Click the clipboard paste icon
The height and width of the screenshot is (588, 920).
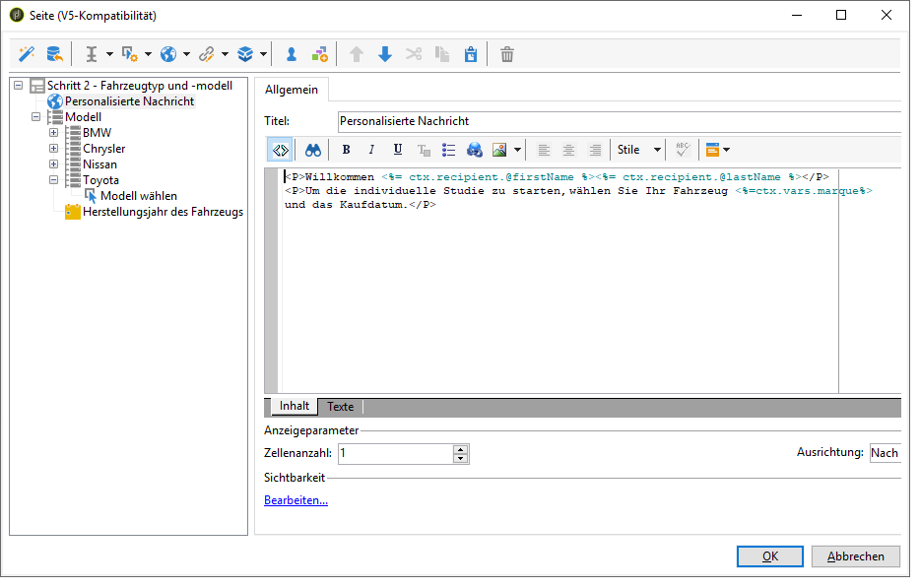pos(471,54)
